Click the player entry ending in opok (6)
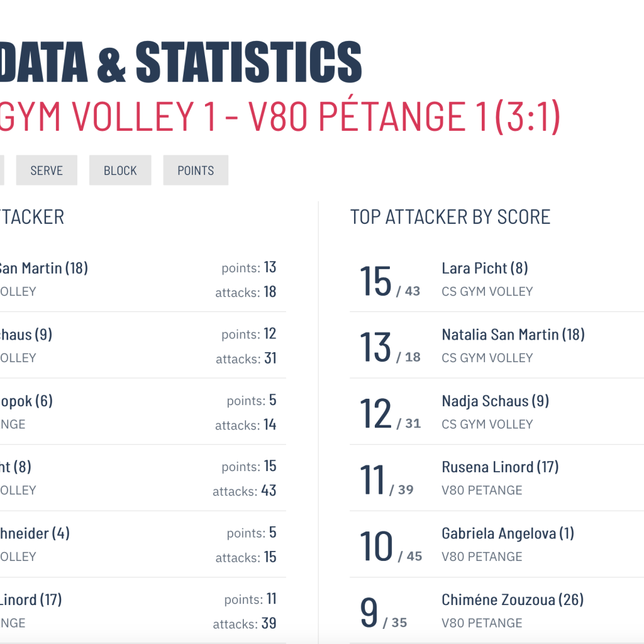644x644 pixels. [26, 401]
